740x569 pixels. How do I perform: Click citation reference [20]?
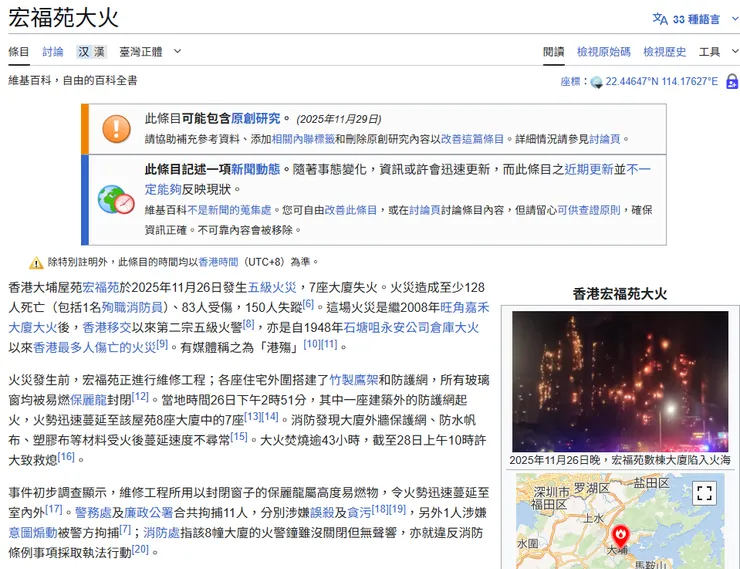click(140, 550)
